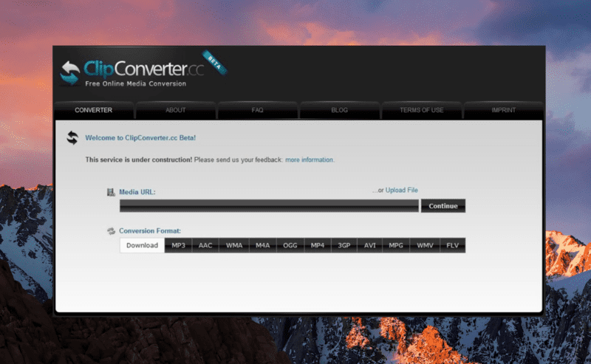The height and width of the screenshot is (364, 591).
Task: Click the Continue button
Action: click(x=443, y=206)
